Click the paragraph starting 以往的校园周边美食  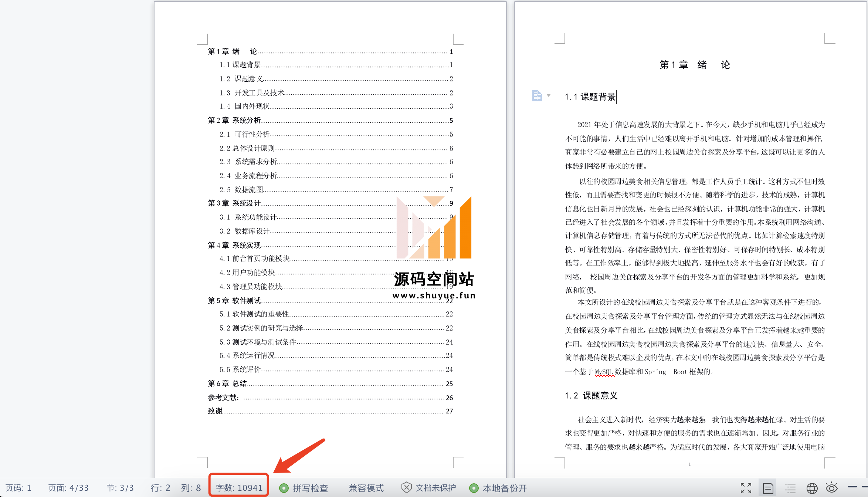pos(695,236)
